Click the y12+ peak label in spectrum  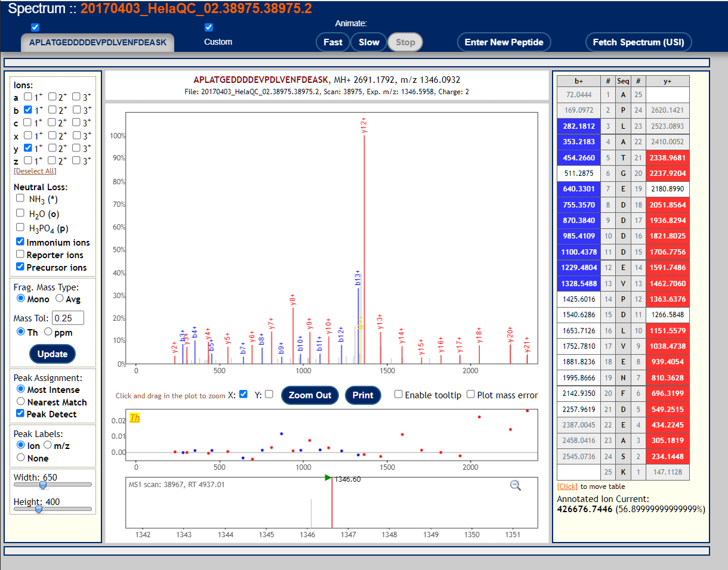[x=364, y=125]
